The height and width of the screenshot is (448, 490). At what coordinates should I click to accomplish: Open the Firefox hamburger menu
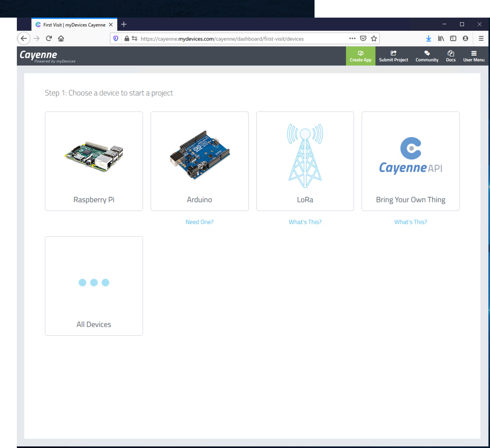coord(481,38)
